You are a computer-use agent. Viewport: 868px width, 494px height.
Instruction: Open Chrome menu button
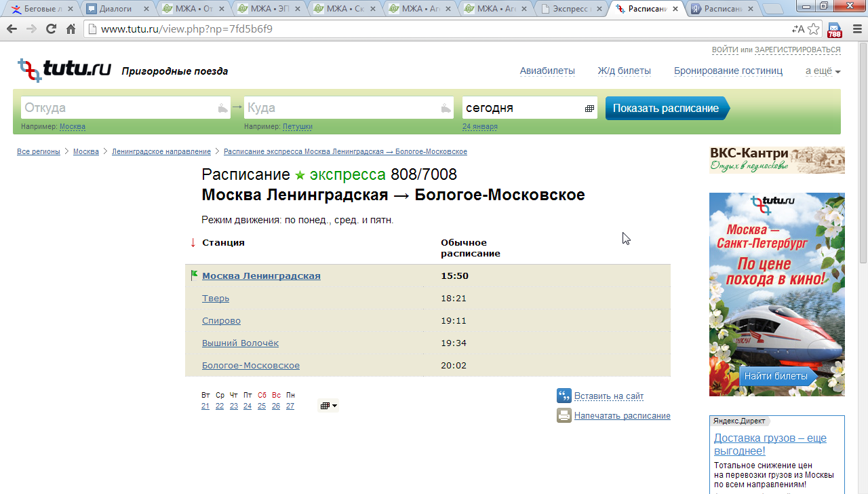click(x=855, y=29)
